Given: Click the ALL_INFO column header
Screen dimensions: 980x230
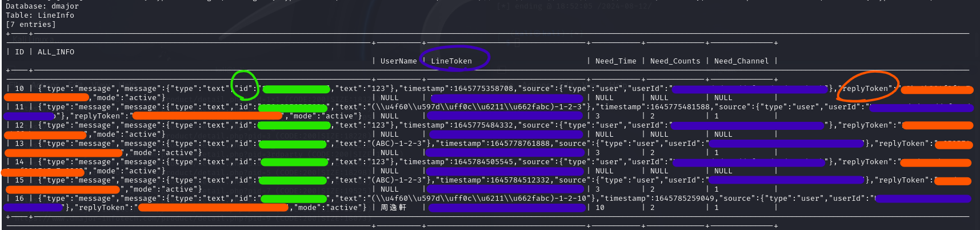Looking at the screenshot, I should tap(56, 52).
